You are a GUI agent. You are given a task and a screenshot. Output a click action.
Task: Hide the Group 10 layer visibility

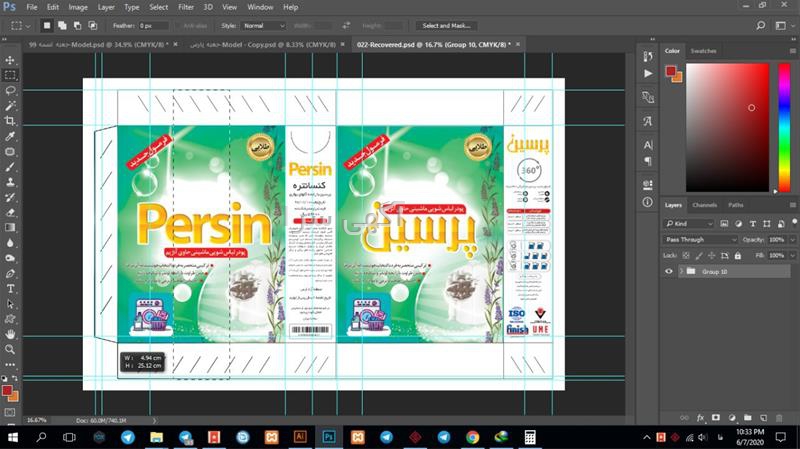point(669,271)
